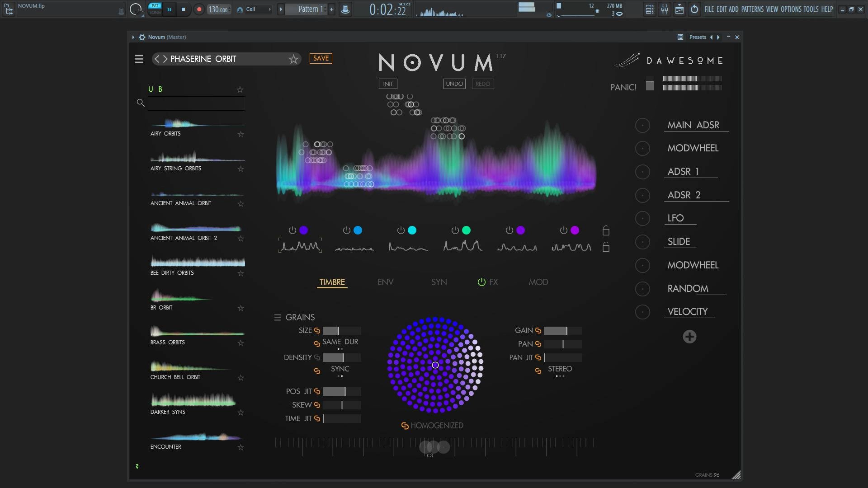Open FL Studio mixer icon
The image size is (868, 488).
point(665,9)
